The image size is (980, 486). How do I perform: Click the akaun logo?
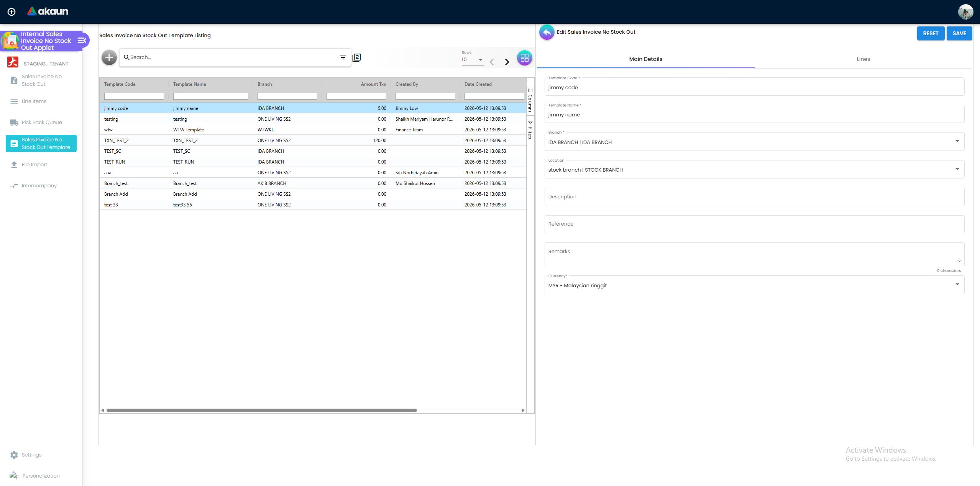pos(48,11)
